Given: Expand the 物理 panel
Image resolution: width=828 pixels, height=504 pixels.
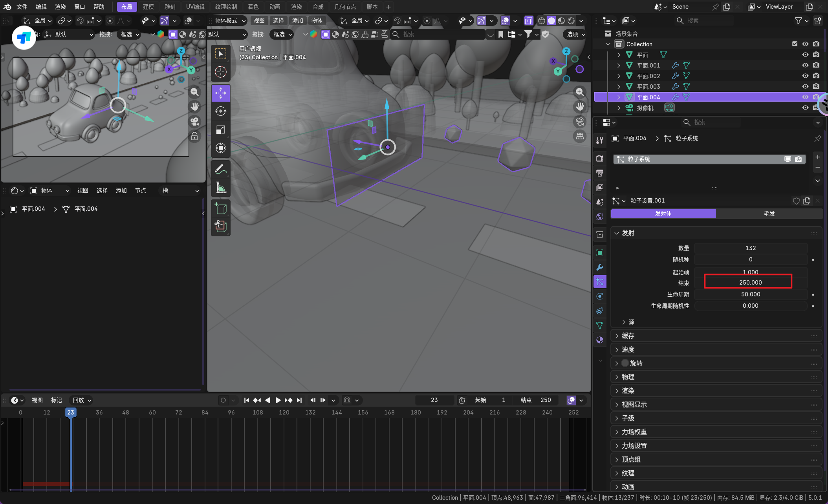Looking at the screenshot, I should click(628, 377).
